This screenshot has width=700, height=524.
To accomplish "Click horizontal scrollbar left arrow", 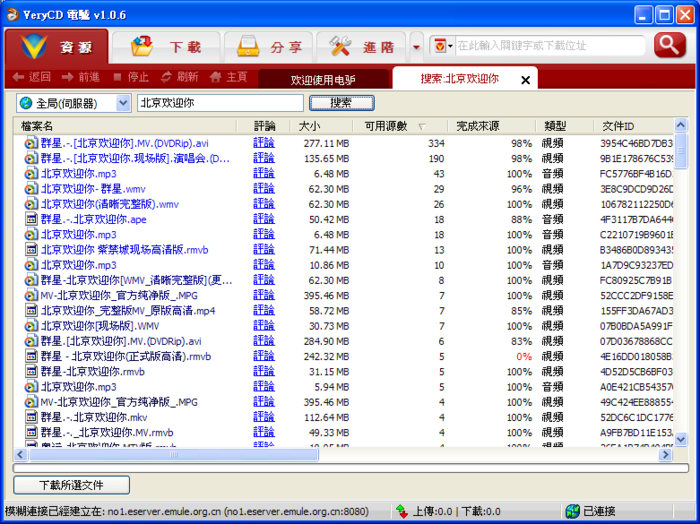I will coord(21,454).
